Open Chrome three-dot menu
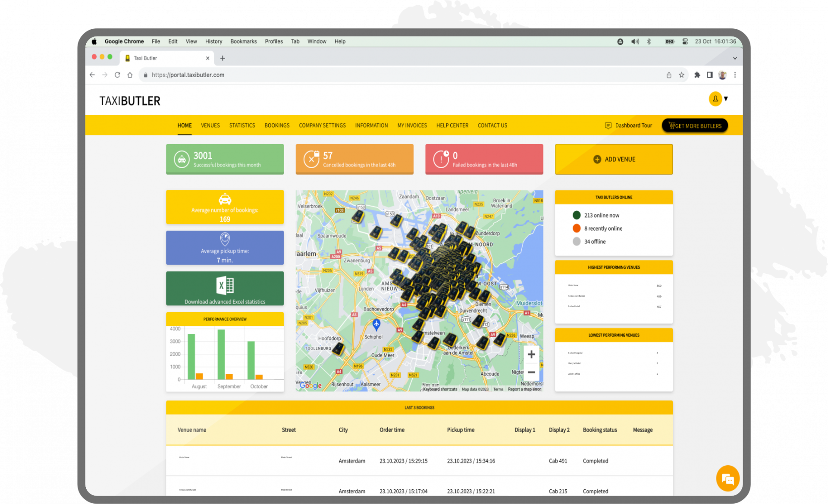Image resolution: width=828 pixels, height=504 pixels. (x=735, y=75)
